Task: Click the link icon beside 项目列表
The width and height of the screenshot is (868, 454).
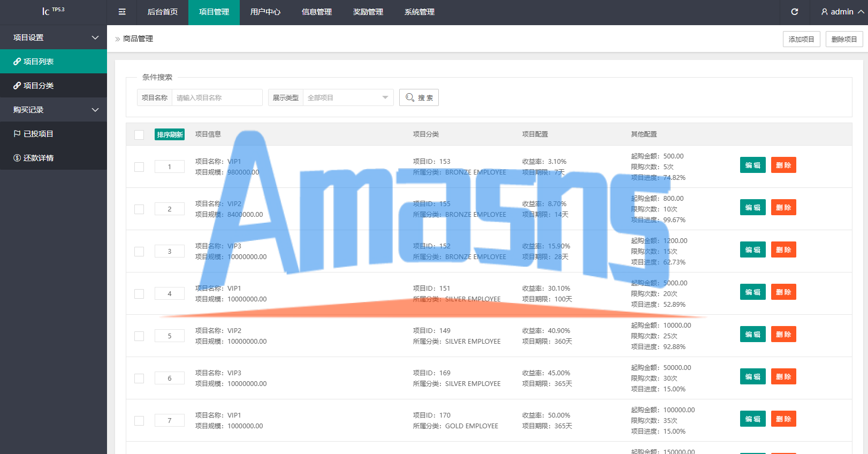Action: coord(17,62)
